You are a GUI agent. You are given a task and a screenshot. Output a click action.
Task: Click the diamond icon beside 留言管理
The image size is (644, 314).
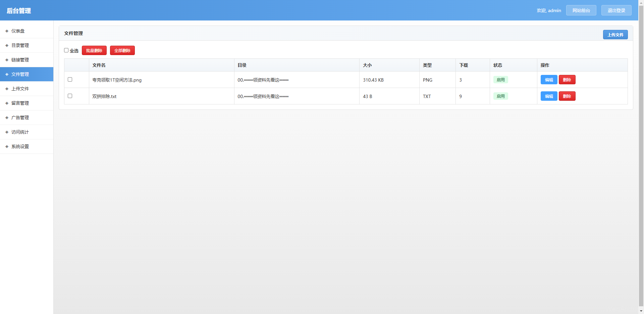7,103
